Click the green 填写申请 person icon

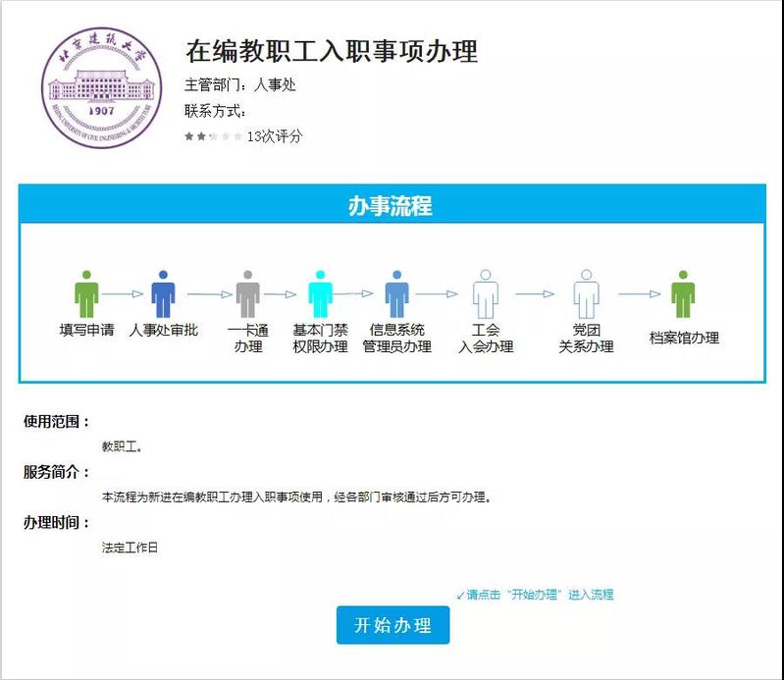tap(87, 293)
